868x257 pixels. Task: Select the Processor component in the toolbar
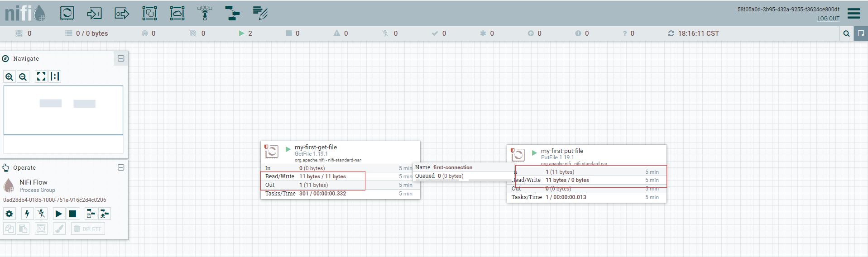click(x=67, y=13)
